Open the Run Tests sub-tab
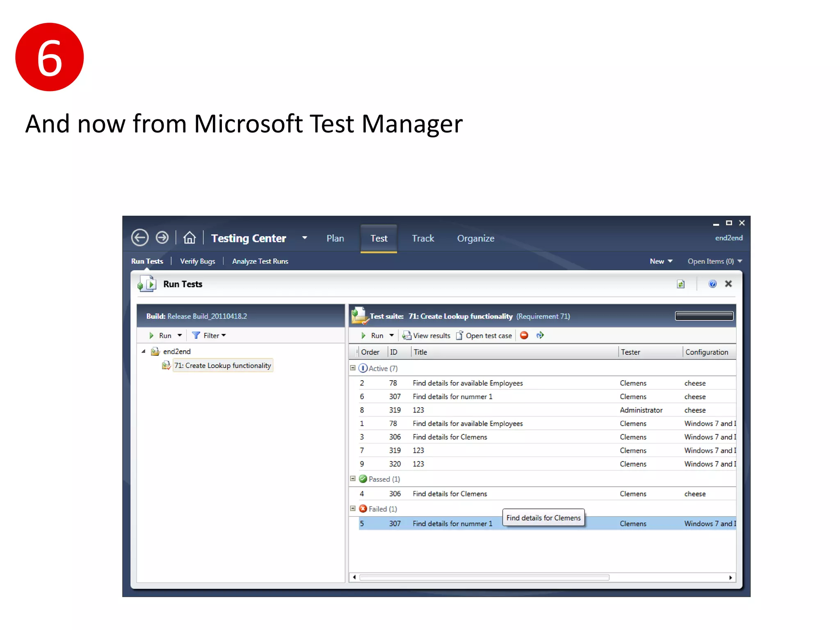This screenshot has width=840, height=630. [x=147, y=261]
